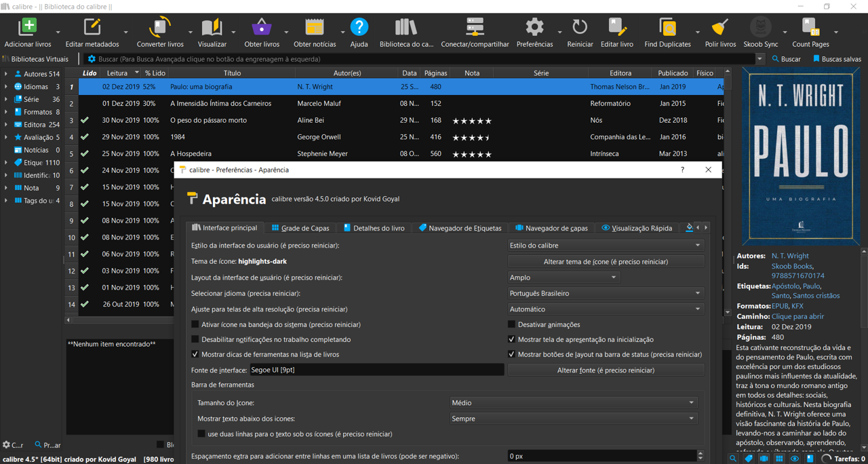The width and height of the screenshot is (868, 464).
Task: Toggle Quickview eye icon in status bar
Action: point(795,459)
